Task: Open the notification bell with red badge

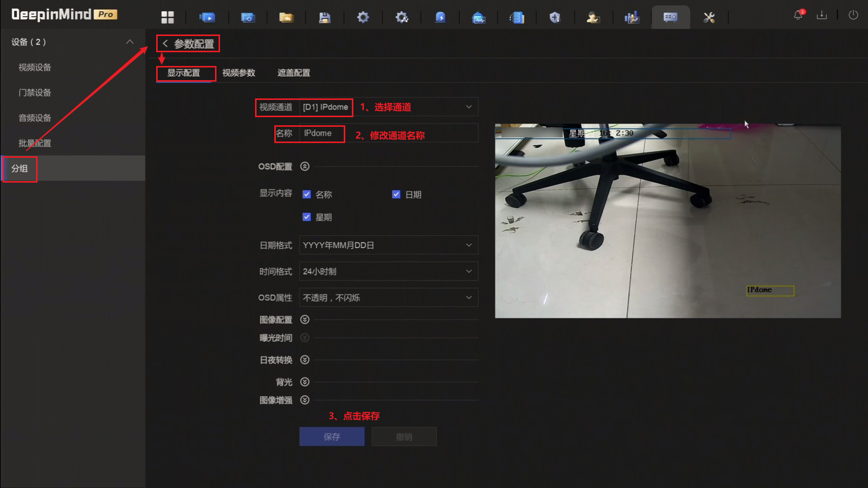Action: pyautogui.click(x=799, y=15)
